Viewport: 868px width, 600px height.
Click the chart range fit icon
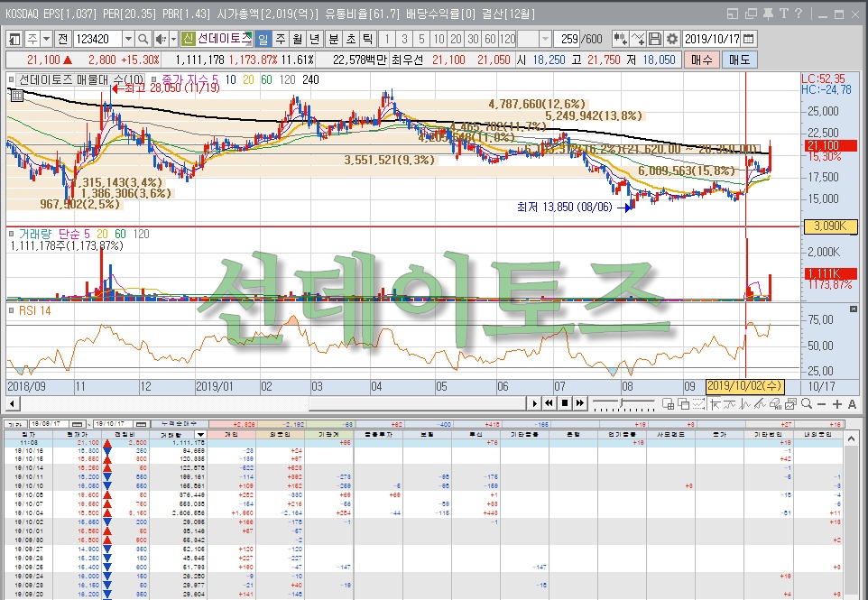click(x=698, y=404)
